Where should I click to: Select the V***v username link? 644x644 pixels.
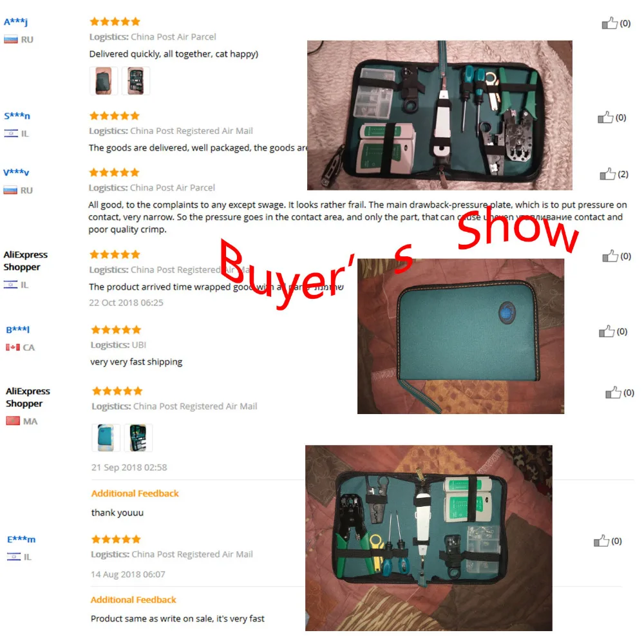pos(17,172)
